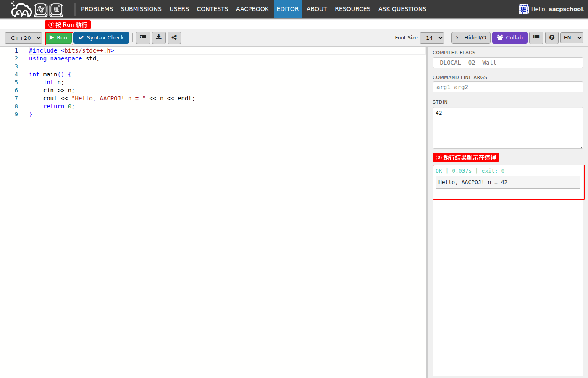Click the download code icon
Screen dimensions: 588x378
tap(159, 38)
